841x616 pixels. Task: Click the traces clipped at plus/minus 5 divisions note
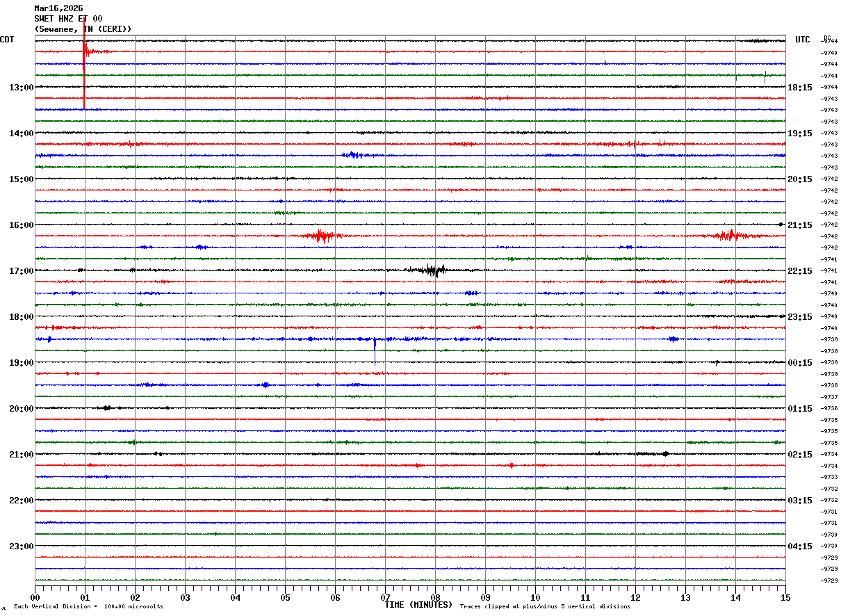click(545, 607)
